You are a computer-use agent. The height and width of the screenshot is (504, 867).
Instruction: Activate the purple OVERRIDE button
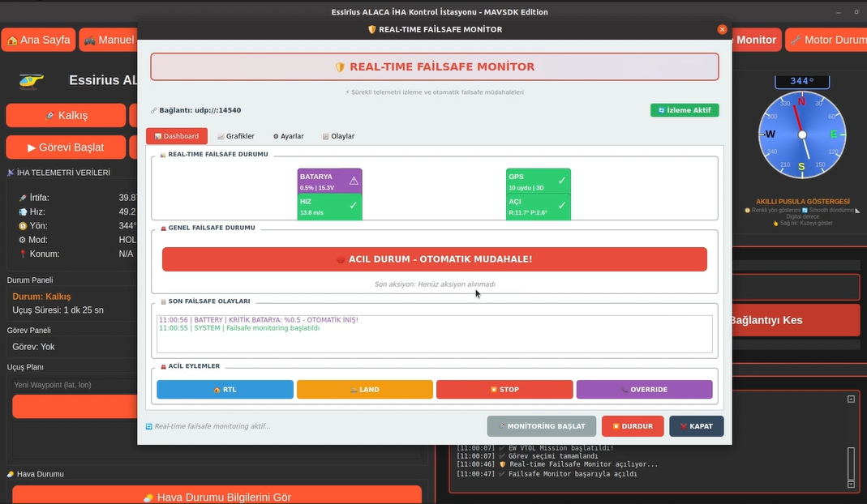coord(644,390)
